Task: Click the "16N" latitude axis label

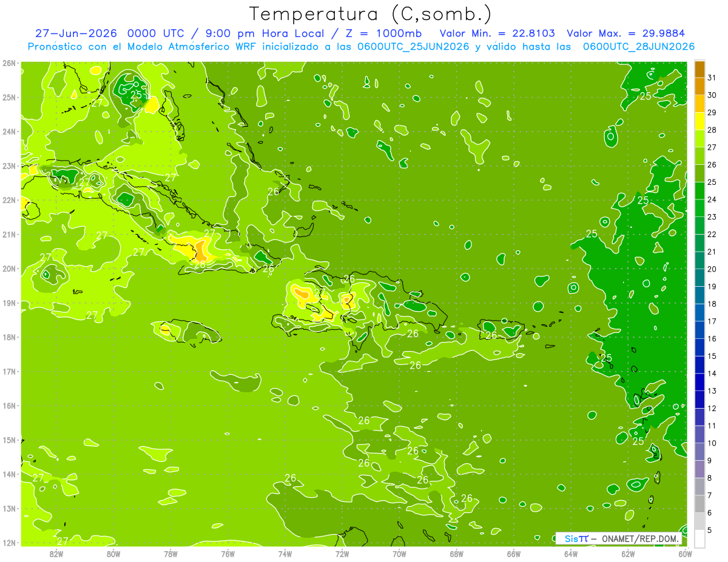Action: (x=8, y=406)
